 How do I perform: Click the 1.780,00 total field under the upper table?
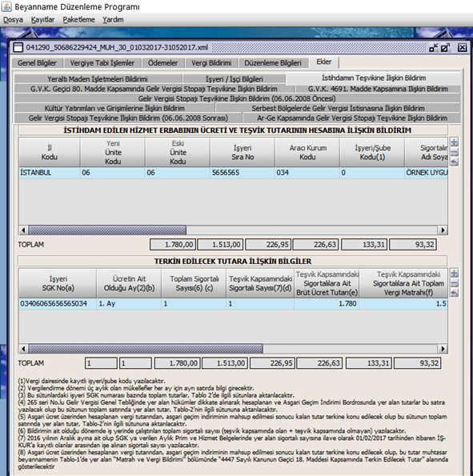point(173,244)
